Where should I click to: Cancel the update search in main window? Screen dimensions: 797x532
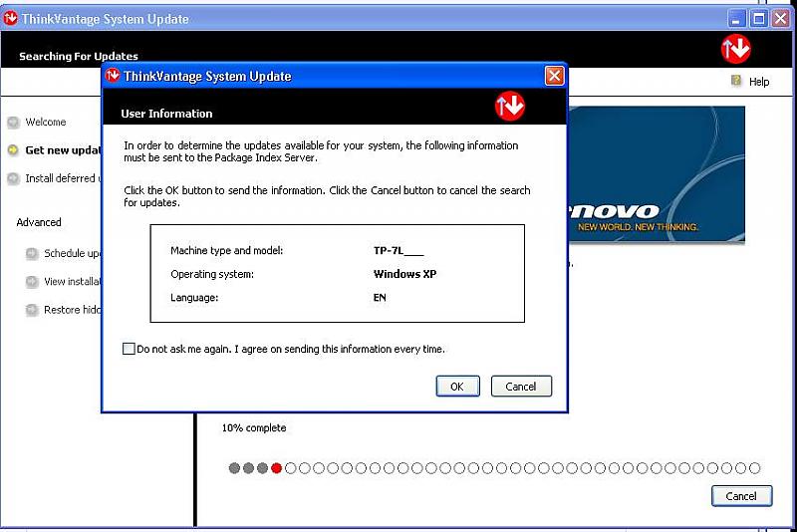tap(741, 495)
